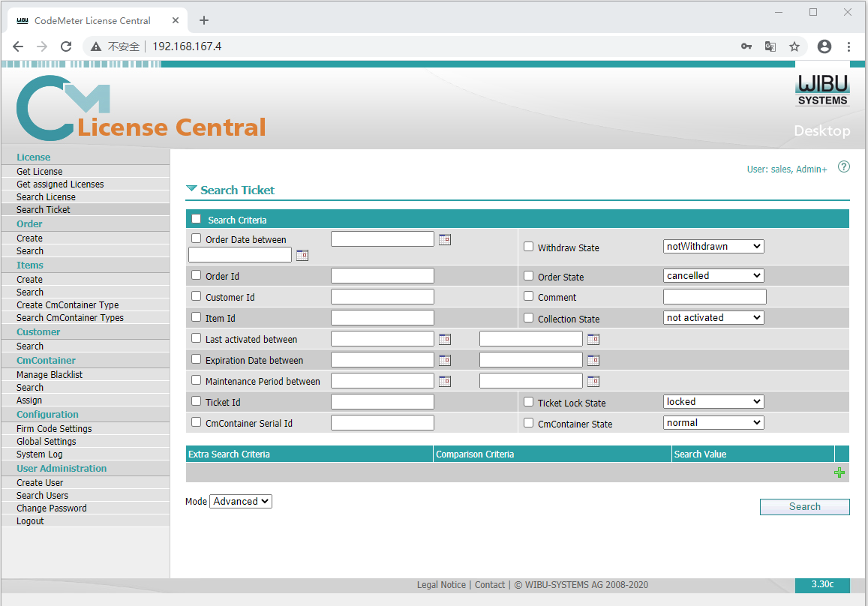Open the browser profile icon
The image size is (868, 606).
click(824, 46)
